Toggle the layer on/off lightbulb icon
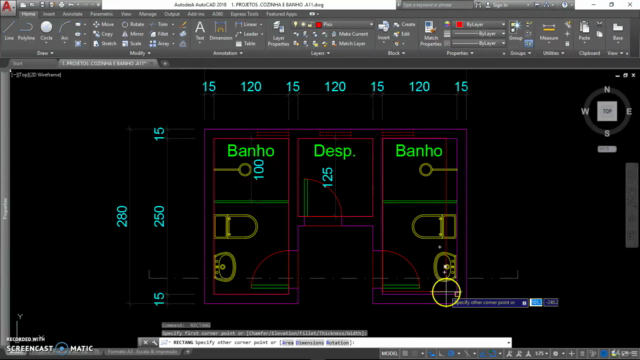Viewport: 640px width, 360px height. pos(296,24)
